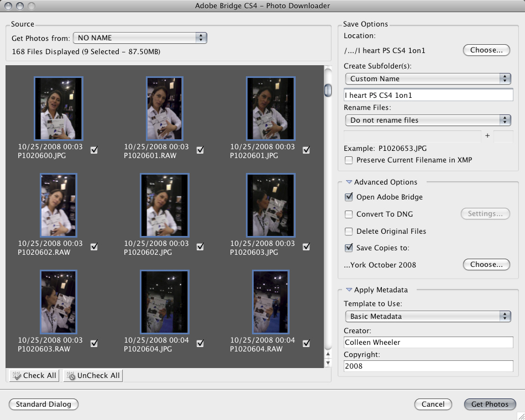The height and width of the screenshot is (420, 525).
Task: Click the Check All button
Action: click(x=34, y=375)
